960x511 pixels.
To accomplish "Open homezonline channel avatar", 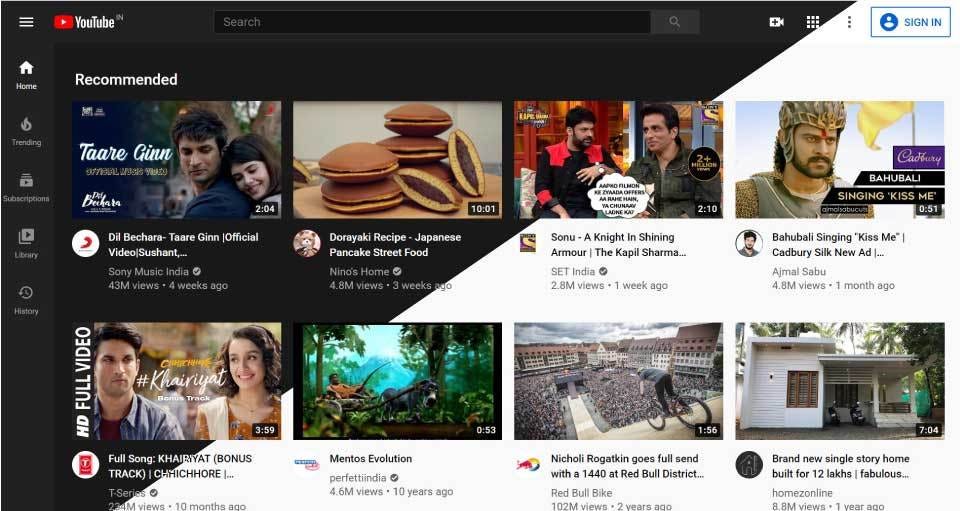I will [749, 465].
